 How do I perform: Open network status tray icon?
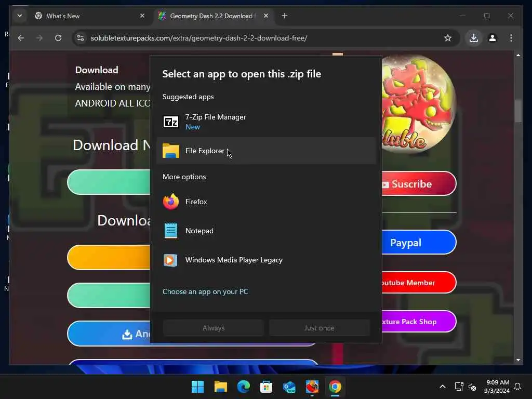click(x=459, y=387)
